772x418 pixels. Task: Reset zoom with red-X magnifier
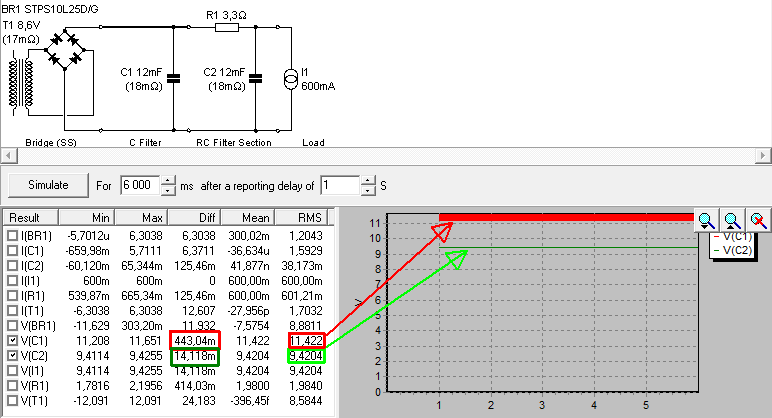(x=758, y=221)
